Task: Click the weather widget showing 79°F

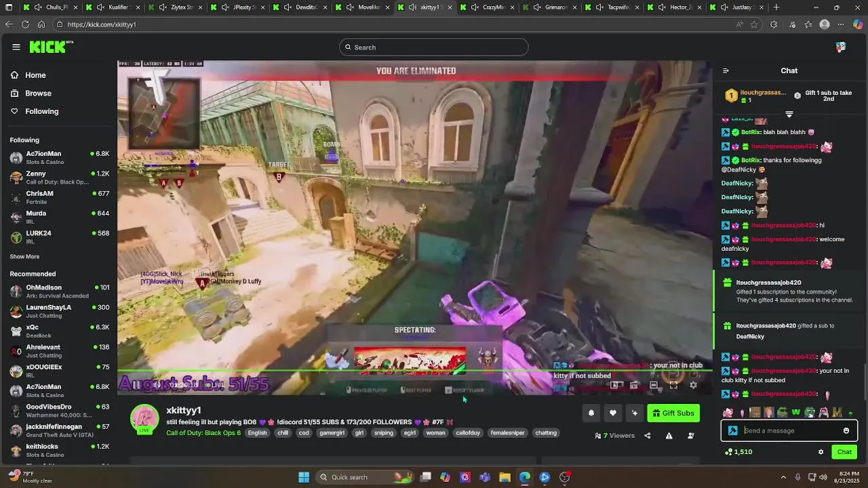Action: coord(31,476)
